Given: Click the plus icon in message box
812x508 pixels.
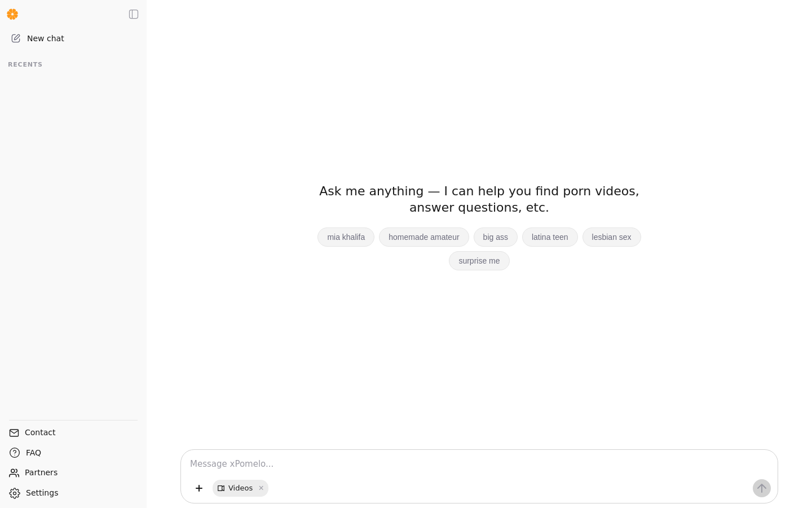Looking at the screenshot, I should (x=199, y=488).
